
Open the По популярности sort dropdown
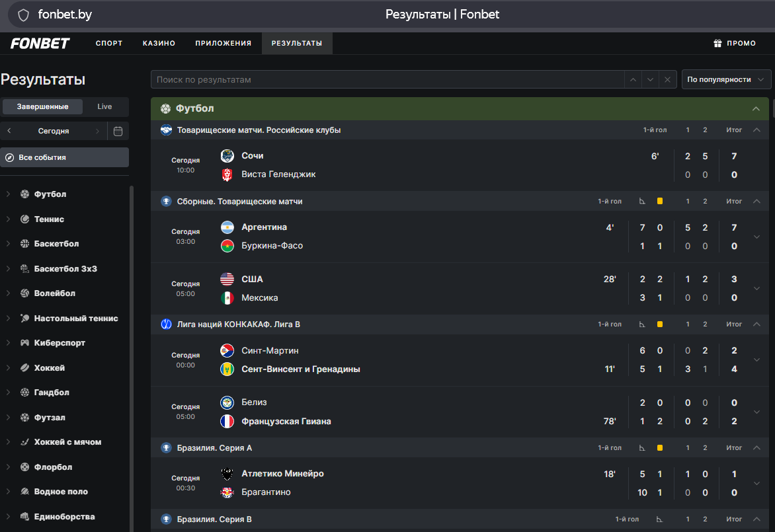click(x=726, y=79)
